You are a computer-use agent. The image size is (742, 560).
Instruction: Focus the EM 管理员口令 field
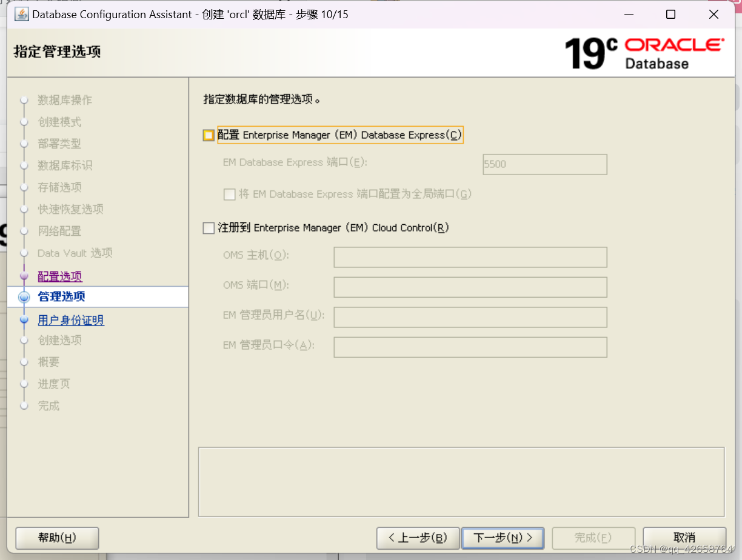[470, 347]
